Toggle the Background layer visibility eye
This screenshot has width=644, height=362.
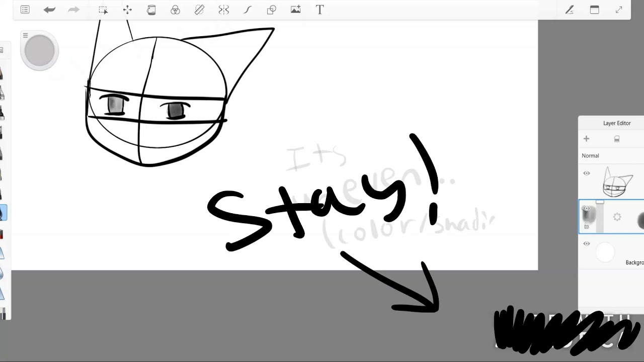tap(587, 244)
